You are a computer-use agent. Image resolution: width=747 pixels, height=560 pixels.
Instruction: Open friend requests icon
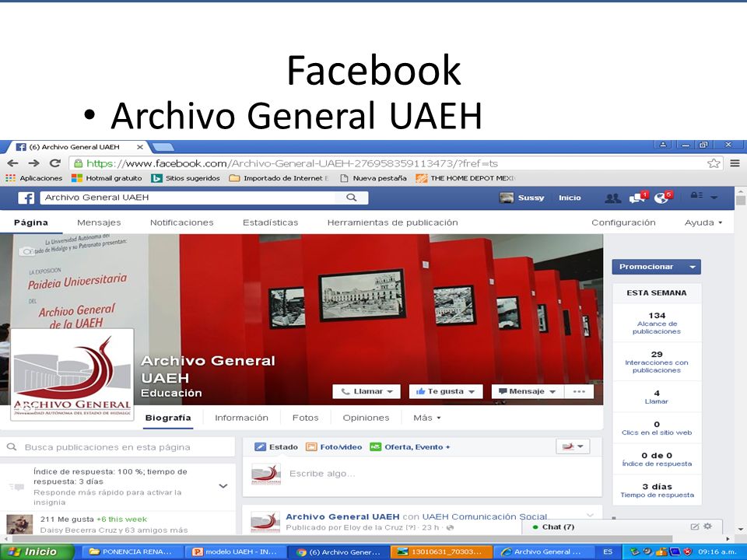pyautogui.click(x=612, y=198)
